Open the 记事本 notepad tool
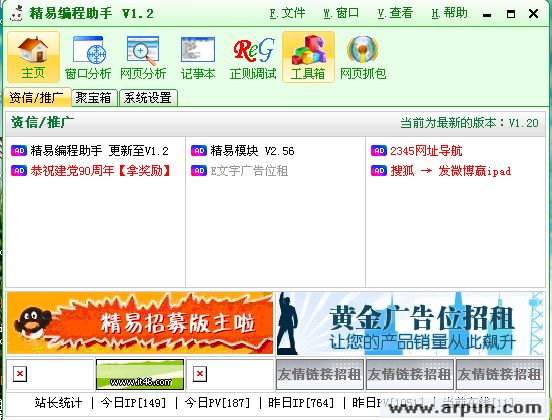Image resolution: width=552 pixels, height=420 pixels. click(x=198, y=57)
